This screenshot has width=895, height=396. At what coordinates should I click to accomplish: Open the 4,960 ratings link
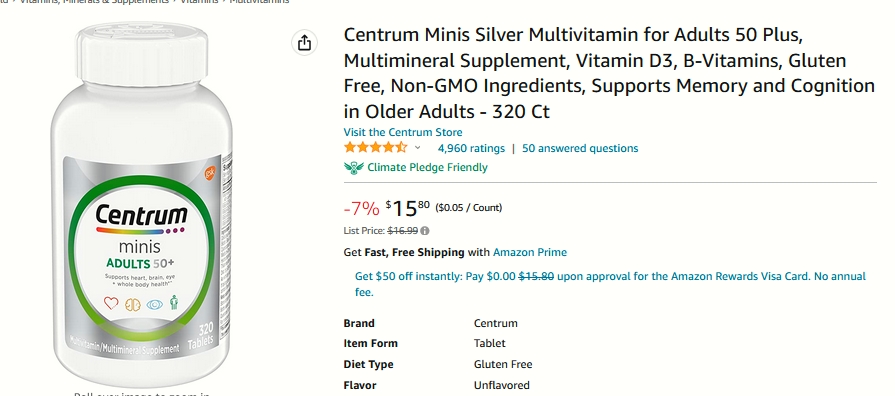(x=471, y=148)
